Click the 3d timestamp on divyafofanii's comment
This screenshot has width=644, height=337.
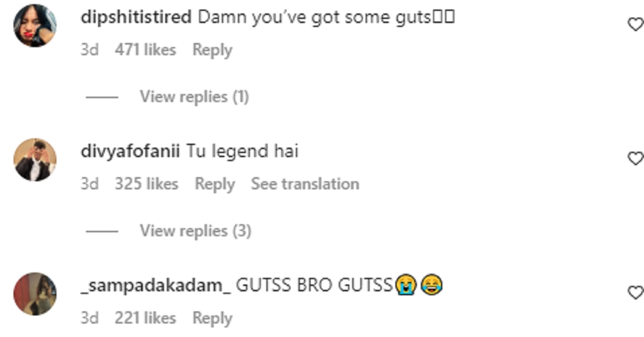(90, 184)
